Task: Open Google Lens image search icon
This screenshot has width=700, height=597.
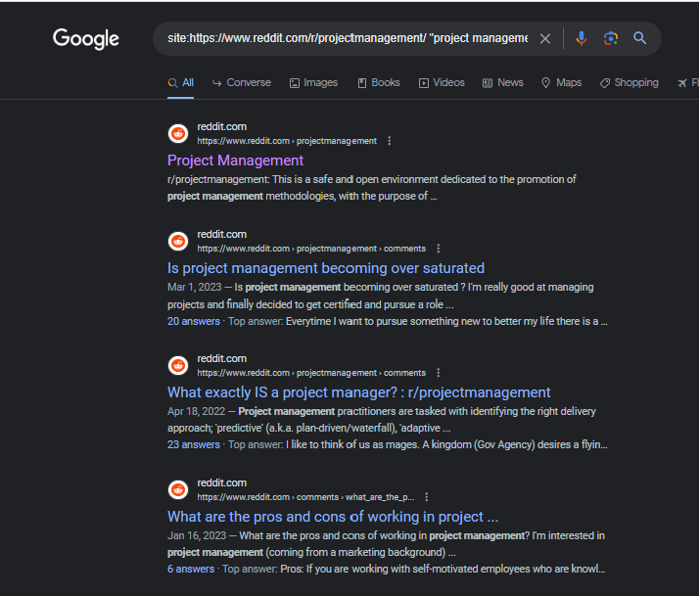Action: (x=611, y=38)
